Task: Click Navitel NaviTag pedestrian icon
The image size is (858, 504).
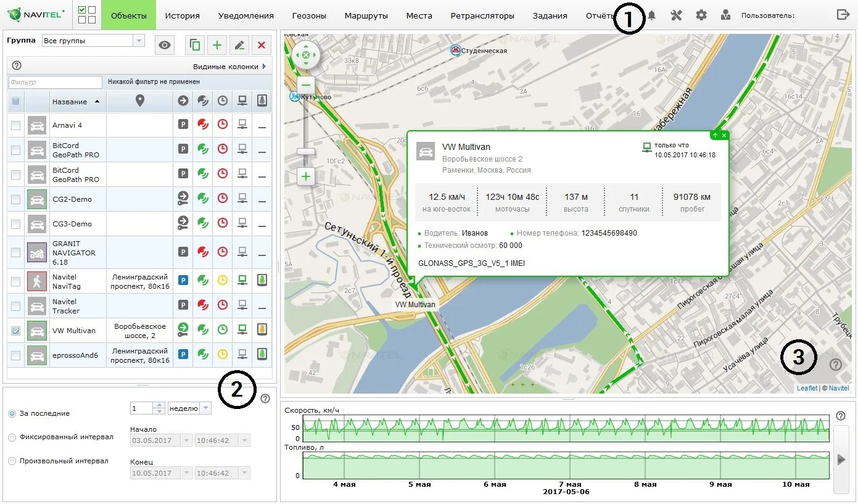Action: point(37,281)
